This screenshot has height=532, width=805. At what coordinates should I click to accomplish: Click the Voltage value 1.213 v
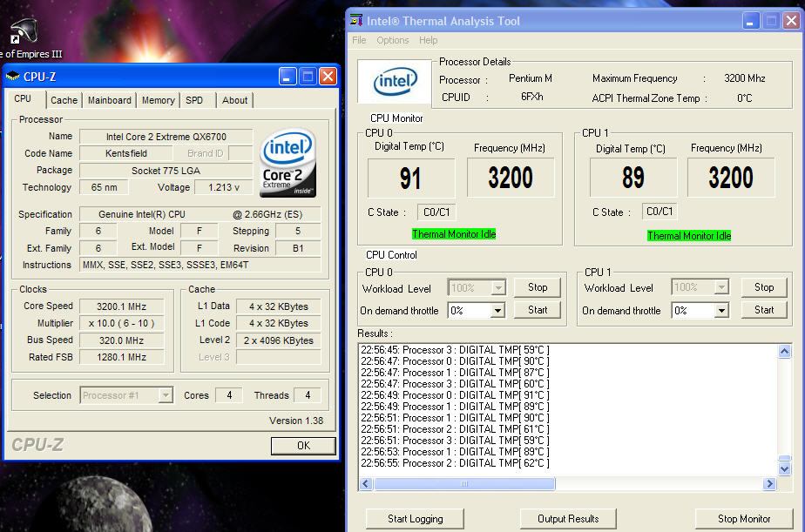(224, 187)
